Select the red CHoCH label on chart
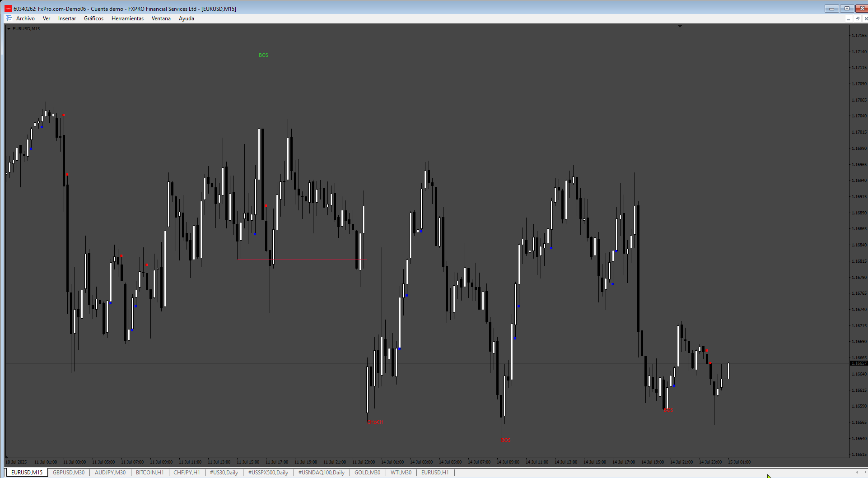 coord(375,422)
